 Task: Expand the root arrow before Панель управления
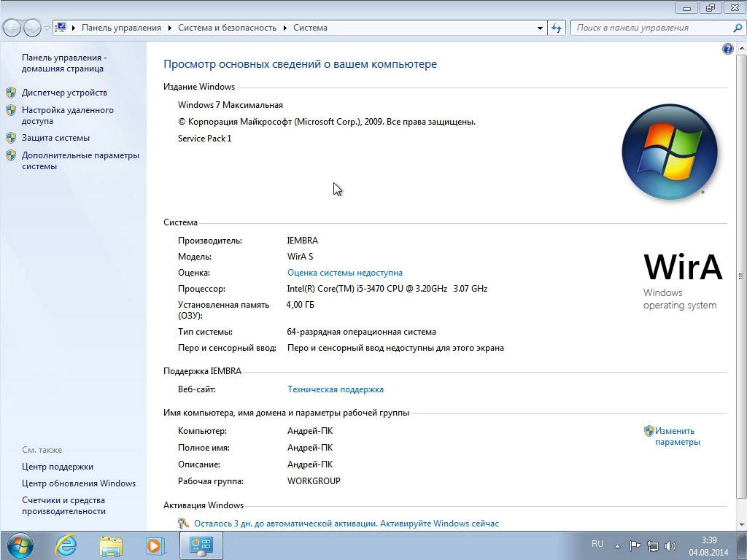(x=74, y=28)
